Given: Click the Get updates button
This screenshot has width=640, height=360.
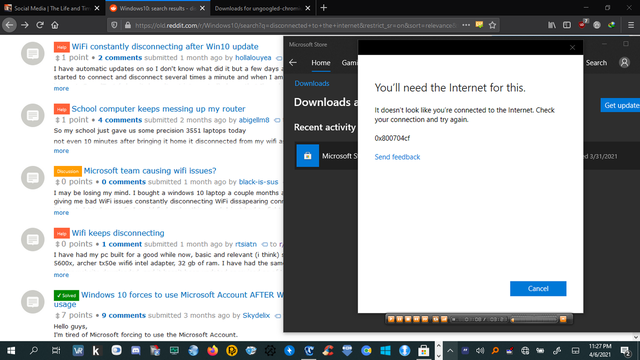Looking at the screenshot, I should [620, 105].
